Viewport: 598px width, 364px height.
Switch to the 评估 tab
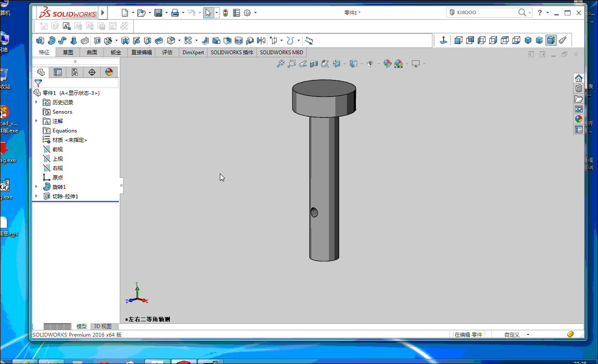click(x=167, y=53)
